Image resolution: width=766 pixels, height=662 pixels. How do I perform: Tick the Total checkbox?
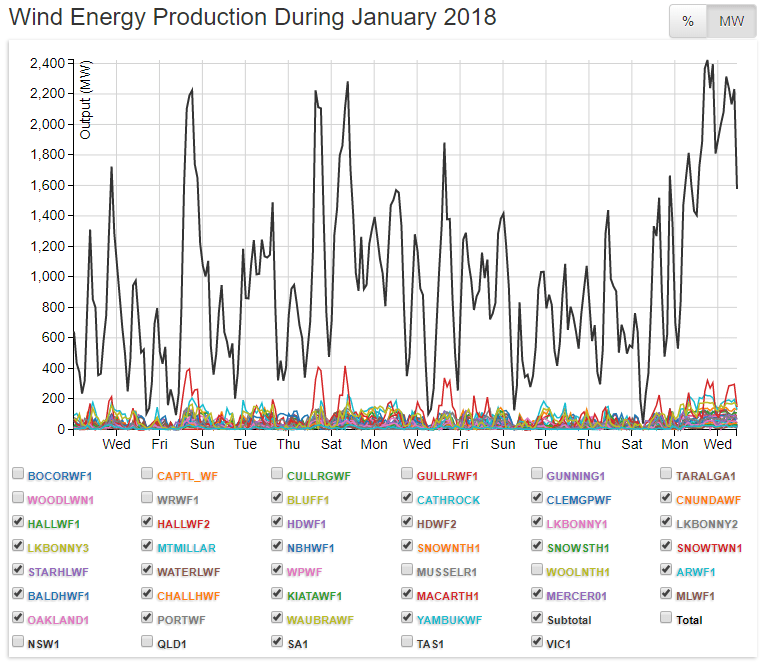tap(667, 618)
